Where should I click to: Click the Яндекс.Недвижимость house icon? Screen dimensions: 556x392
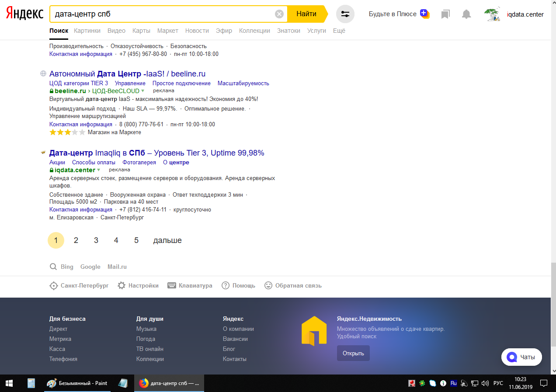pyautogui.click(x=314, y=331)
